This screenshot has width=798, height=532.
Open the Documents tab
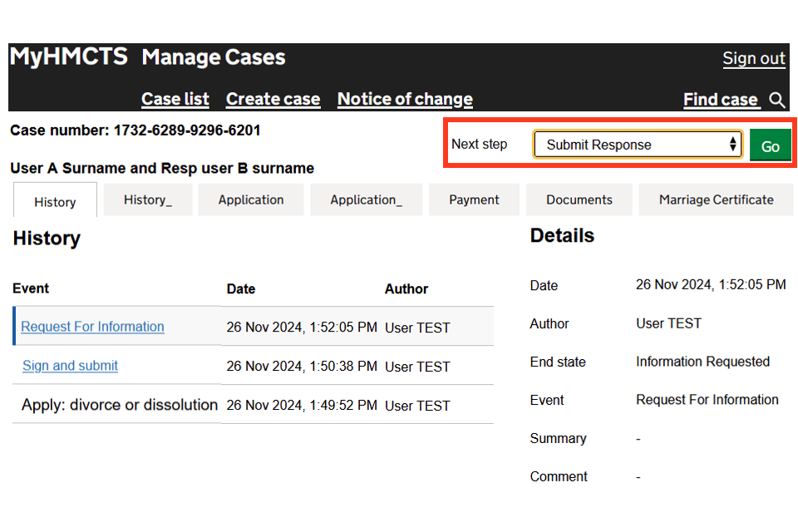pos(579,199)
